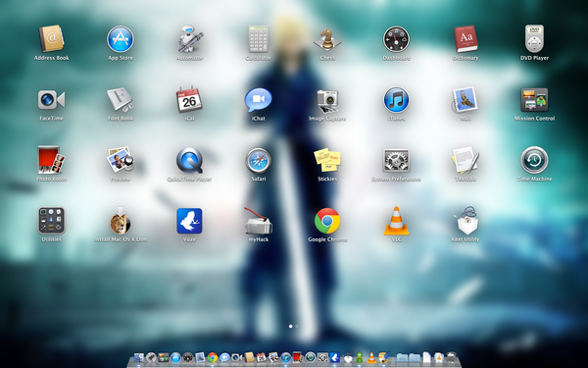The image size is (588, 368).
Task: Open Time Machine from the Launchpad grid
Action: [534, 160]
